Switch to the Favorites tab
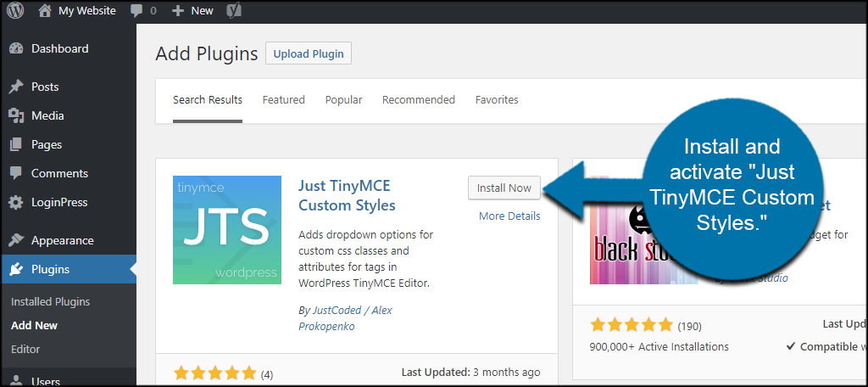The width and height of the screenshot is (868, 387). click(x=497, y=100)
